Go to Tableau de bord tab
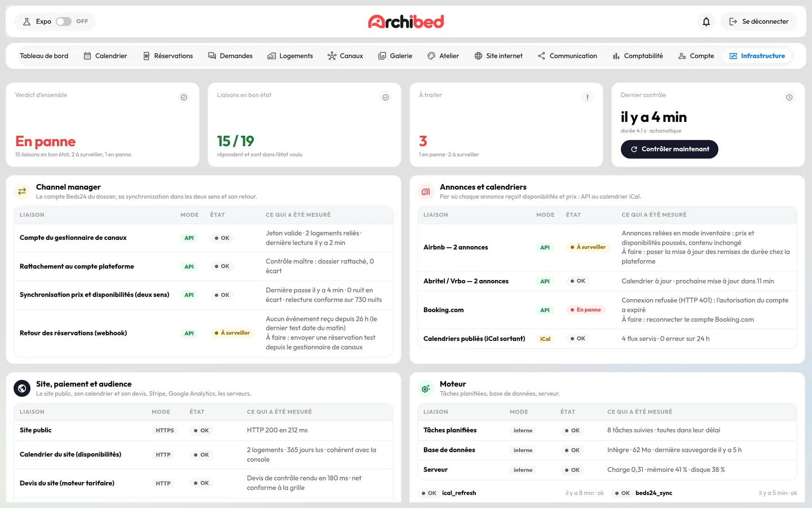 [x=44, y=56]
